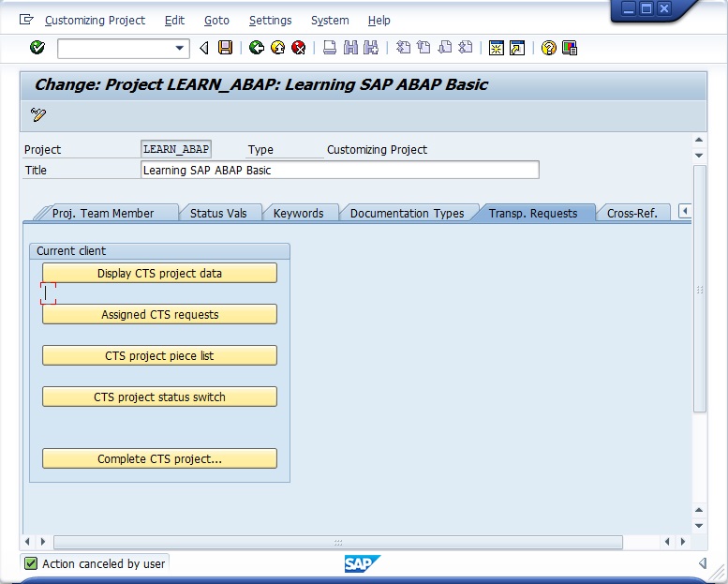Click Assigned CTS requests button

pyautogui.click(x=159, y=315)
